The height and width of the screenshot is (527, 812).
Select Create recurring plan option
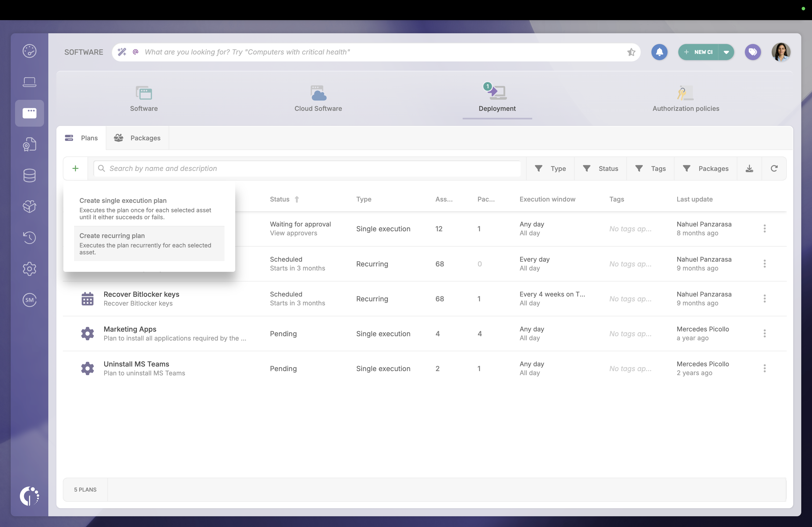coord(149,243)
